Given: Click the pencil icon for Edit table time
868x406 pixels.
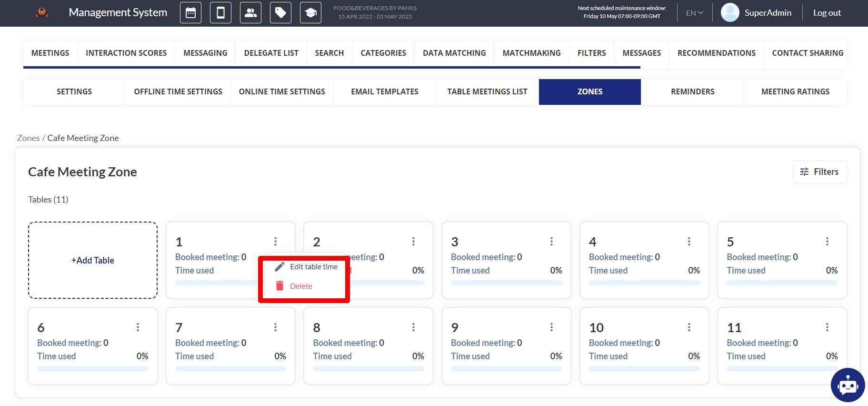Looking at the screenshot, I should tap(279, 267).
